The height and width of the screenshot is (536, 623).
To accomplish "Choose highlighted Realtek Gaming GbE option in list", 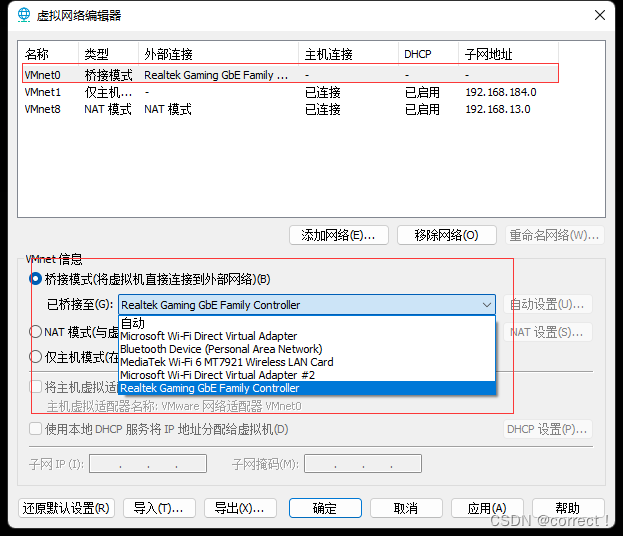I will click(x=307, y=388).
